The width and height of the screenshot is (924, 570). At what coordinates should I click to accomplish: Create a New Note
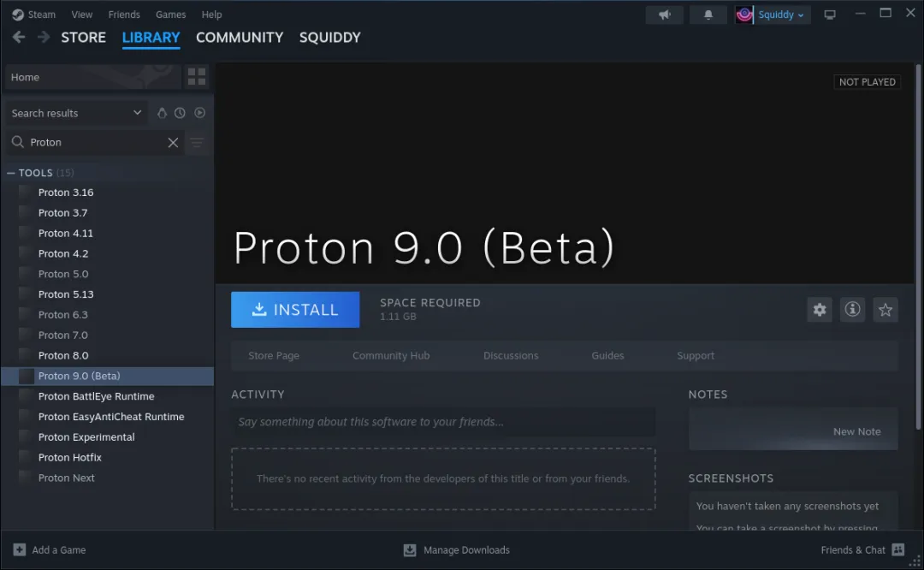click(x=793, y=430)
